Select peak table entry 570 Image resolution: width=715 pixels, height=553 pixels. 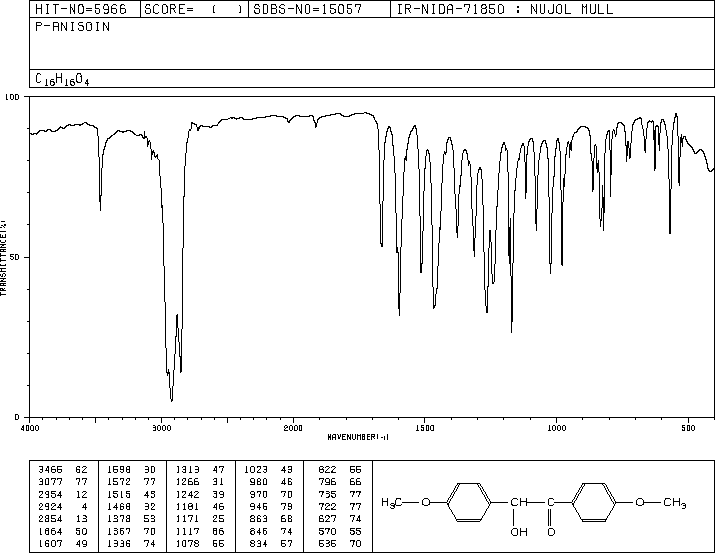pos(327,531)
